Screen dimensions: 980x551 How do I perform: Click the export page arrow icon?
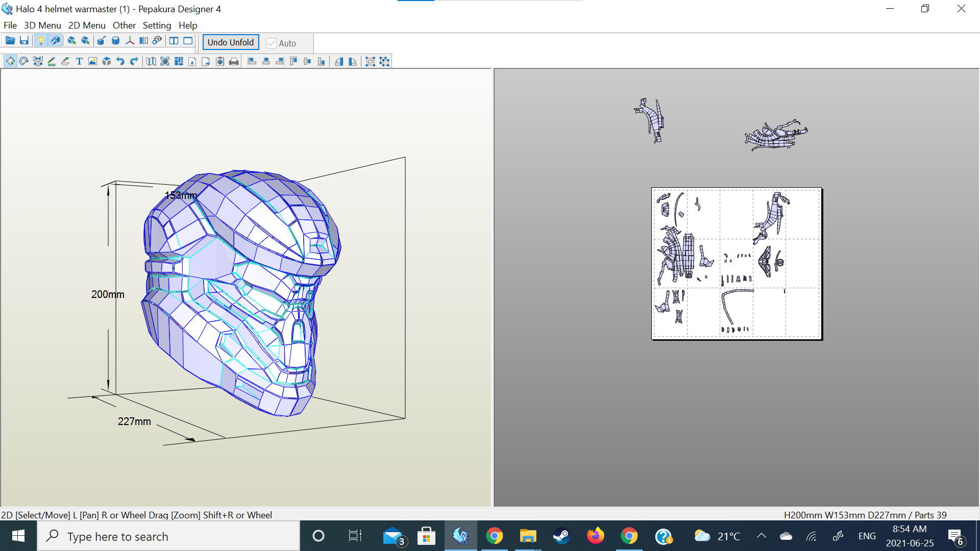[x=206, y=61]
